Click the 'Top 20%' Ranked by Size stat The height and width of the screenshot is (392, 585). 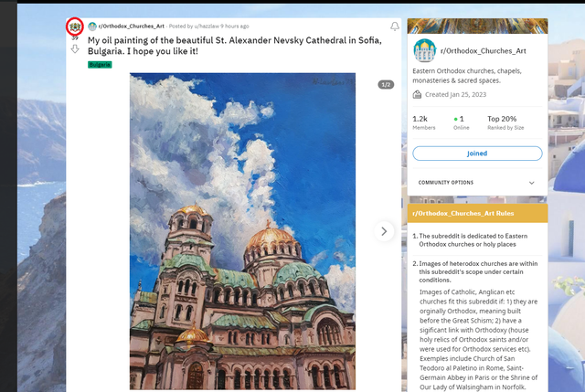pos(502,119)
